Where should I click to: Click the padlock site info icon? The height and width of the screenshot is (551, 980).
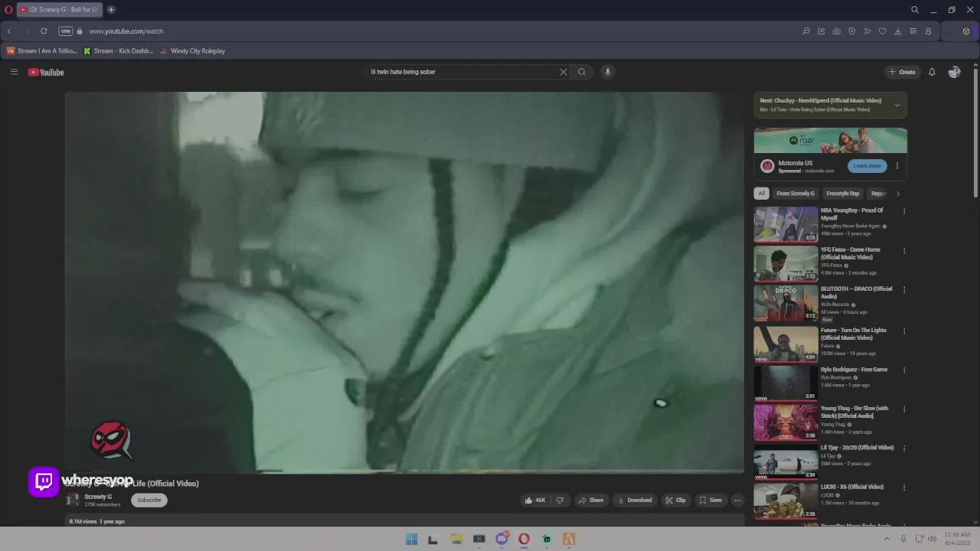pos(80,31)
